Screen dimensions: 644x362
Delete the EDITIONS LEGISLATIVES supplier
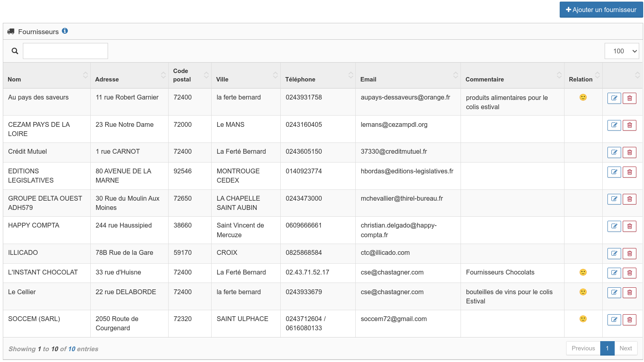629,172
